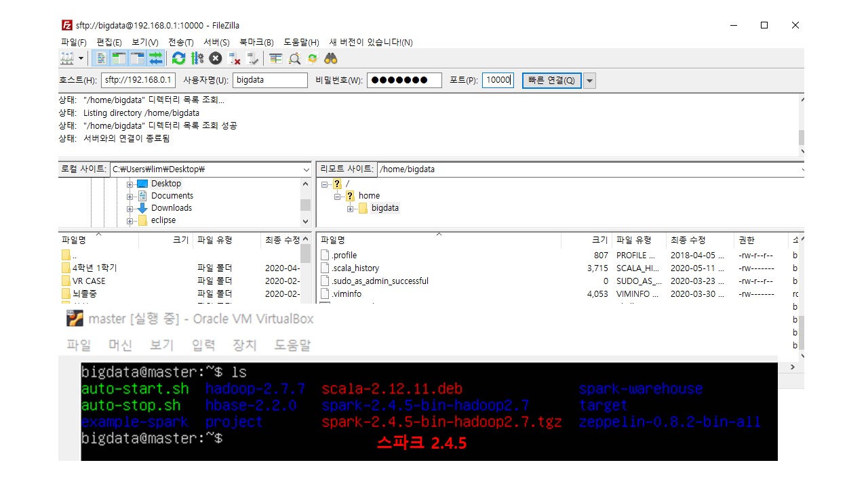Refresh the file and folder lists

pos(178,58)
